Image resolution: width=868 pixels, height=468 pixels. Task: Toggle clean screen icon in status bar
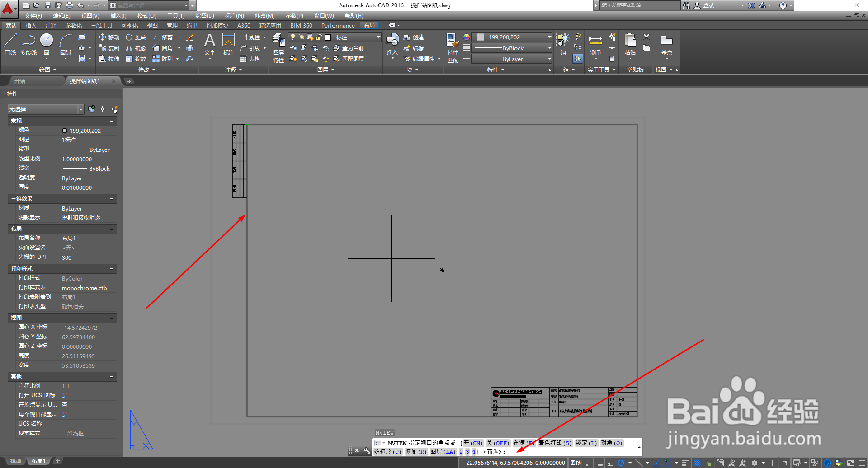(850, 463)
